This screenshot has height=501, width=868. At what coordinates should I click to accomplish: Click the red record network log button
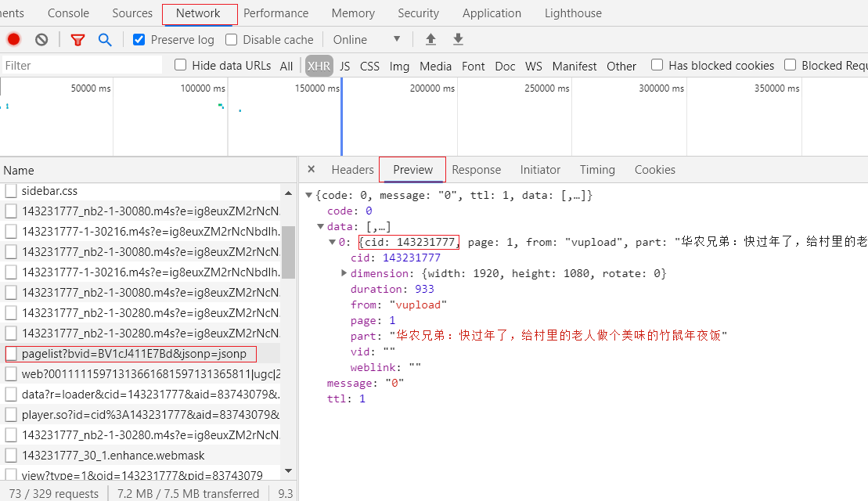click(x=13, y=39)
